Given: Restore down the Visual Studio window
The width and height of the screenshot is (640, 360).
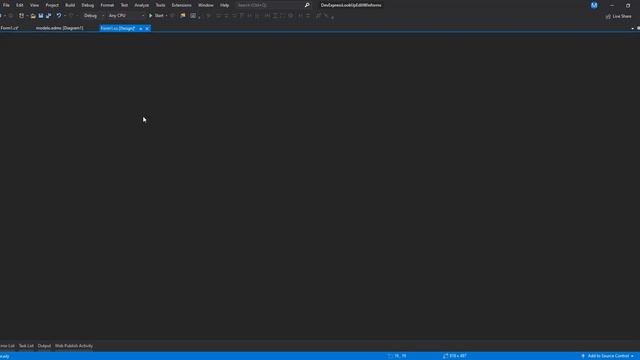Looking at the screenshot, I should coord(628,5).
